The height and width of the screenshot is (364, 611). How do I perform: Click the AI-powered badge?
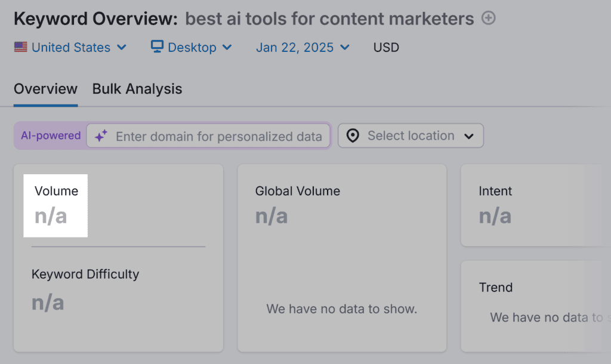(50, 135)
